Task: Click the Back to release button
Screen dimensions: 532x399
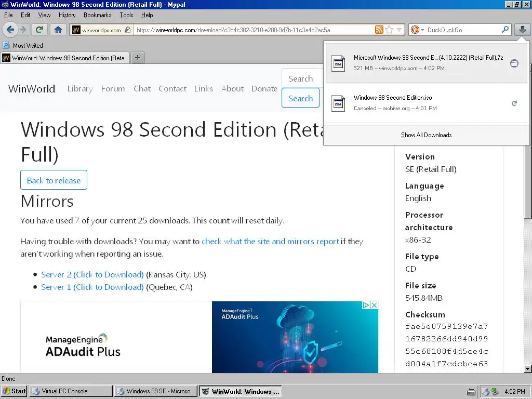Action: (x=54, y=180)
